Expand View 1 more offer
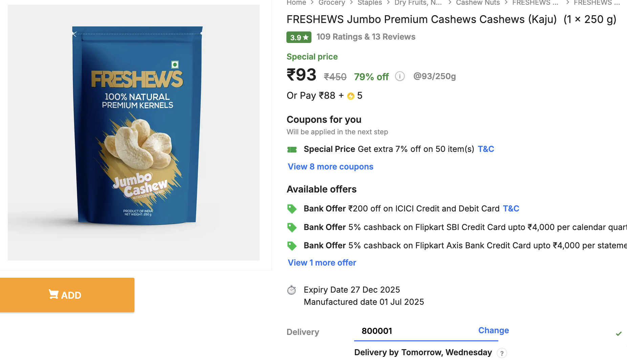The width and height of the screenshot is (627, 364). tap(322, 263)
